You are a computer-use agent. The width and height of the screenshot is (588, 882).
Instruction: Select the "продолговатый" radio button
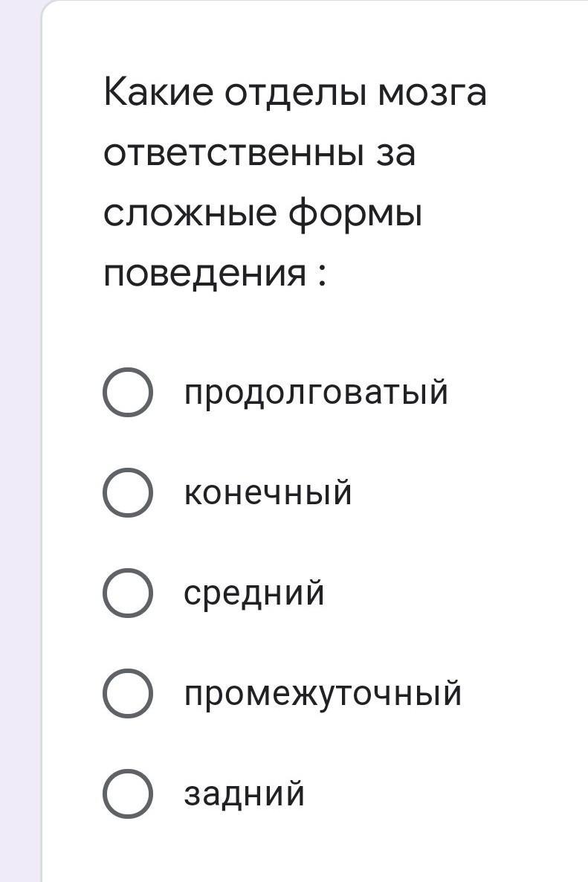pyautogui.click(x=128, y=392)
